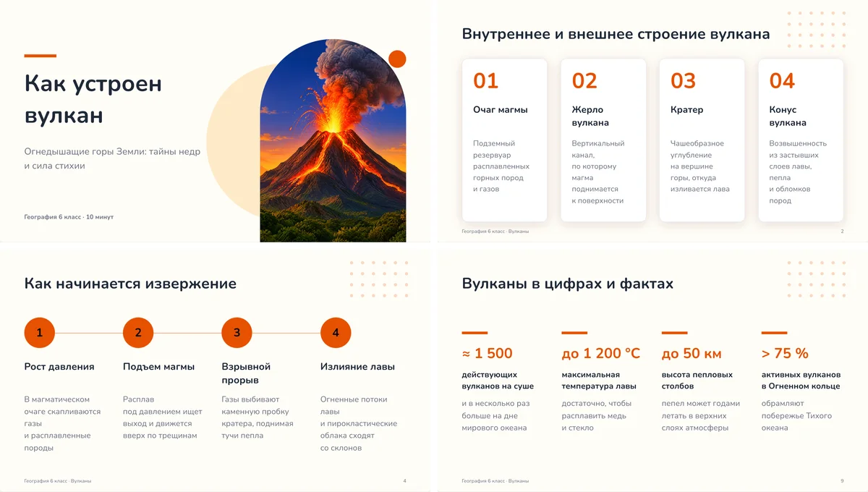
Task: Click the volcano eruption photo
Action: (333, 141)
